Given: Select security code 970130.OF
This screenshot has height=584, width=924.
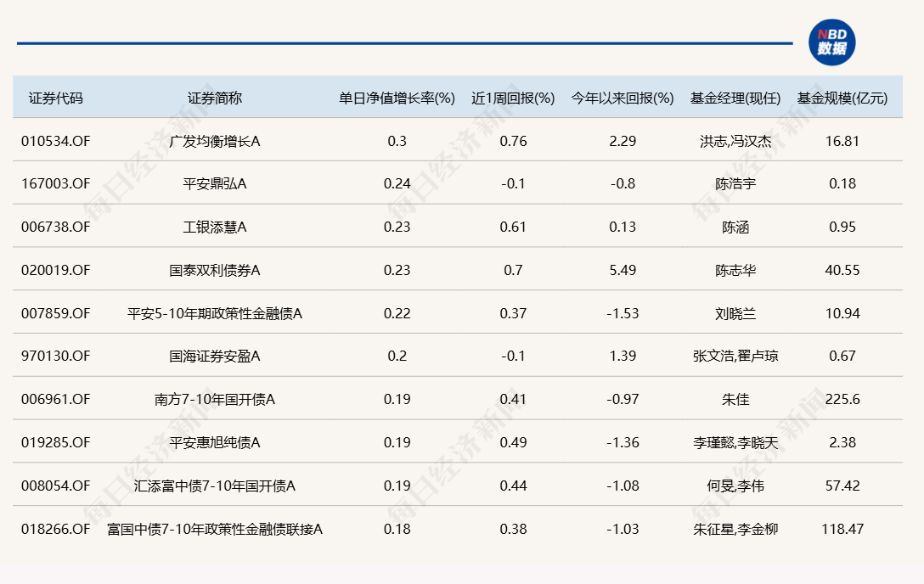Looking at the screenshot, I should (55, 357).
